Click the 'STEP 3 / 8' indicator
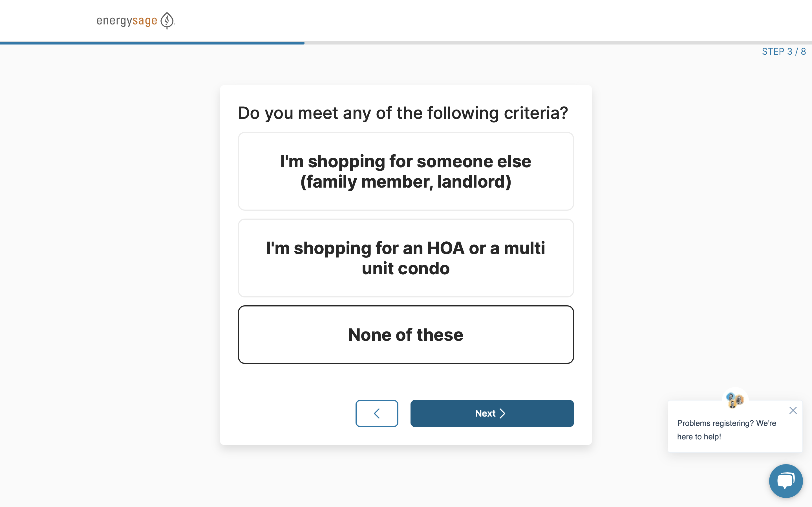The image size is (812, 507). (784, 52)
